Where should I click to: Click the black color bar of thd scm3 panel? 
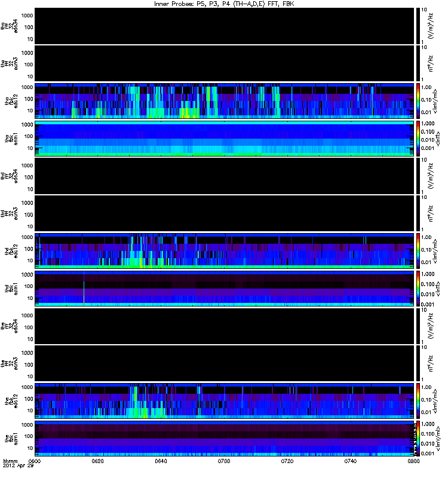(x=418, y=213)
